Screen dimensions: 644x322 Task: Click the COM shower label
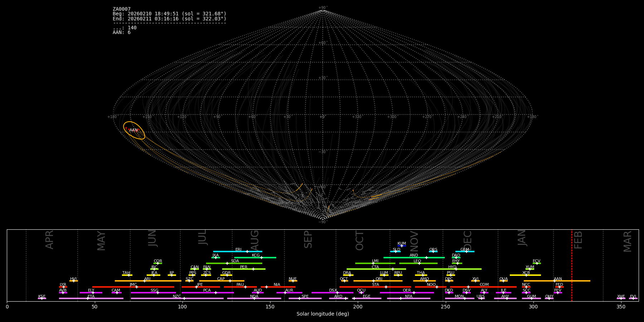point(484,285)
